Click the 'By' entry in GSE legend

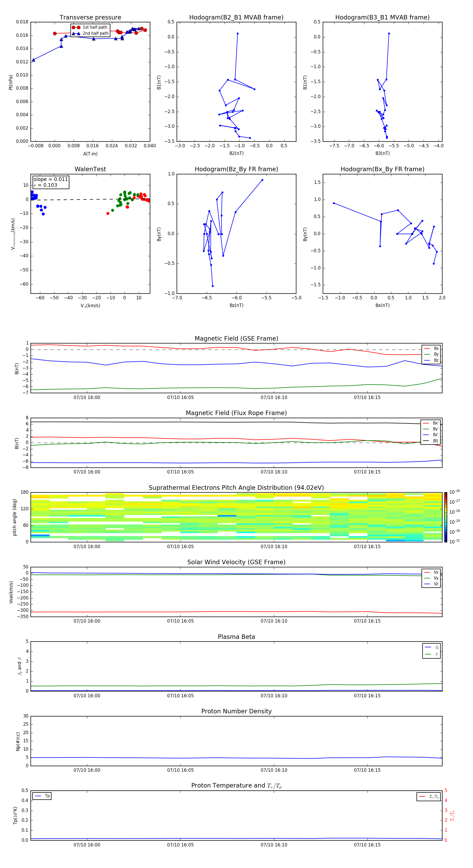pyautogui.click(x=431, y=354)
